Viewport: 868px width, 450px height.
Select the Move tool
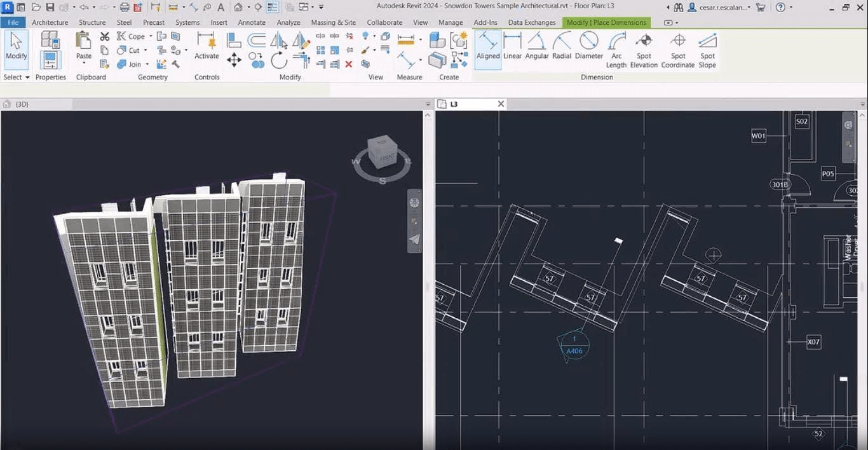pos(234,60)
